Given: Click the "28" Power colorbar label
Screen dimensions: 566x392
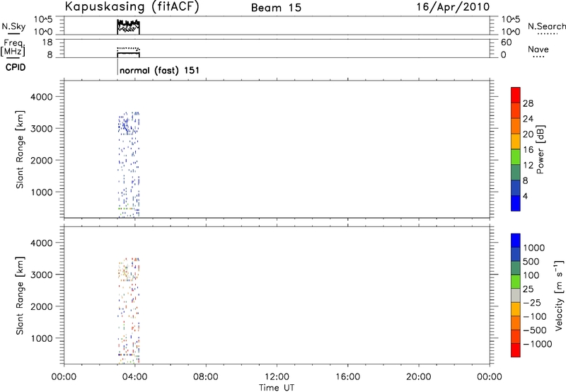Looking at the screenshot, I should (x=528, y=103).
